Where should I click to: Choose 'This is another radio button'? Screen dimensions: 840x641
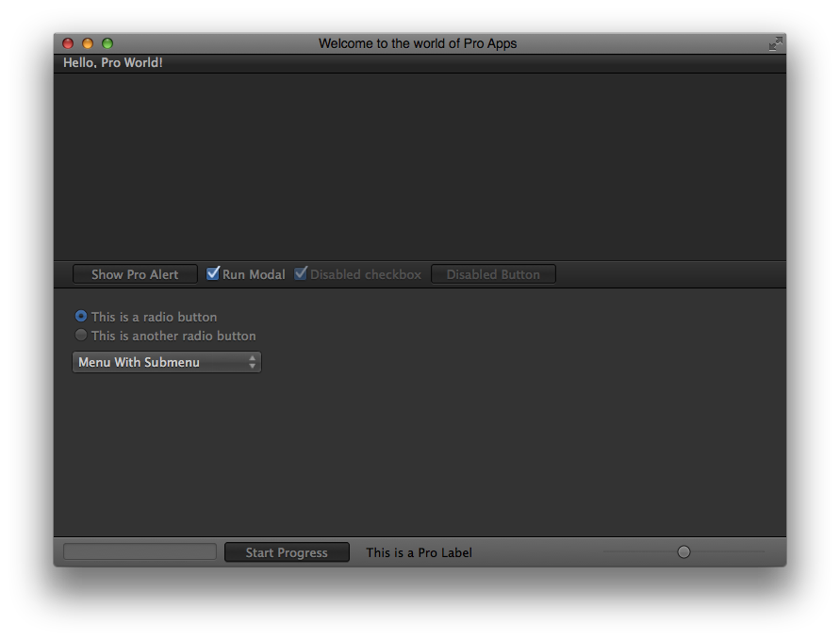(81, 335)
